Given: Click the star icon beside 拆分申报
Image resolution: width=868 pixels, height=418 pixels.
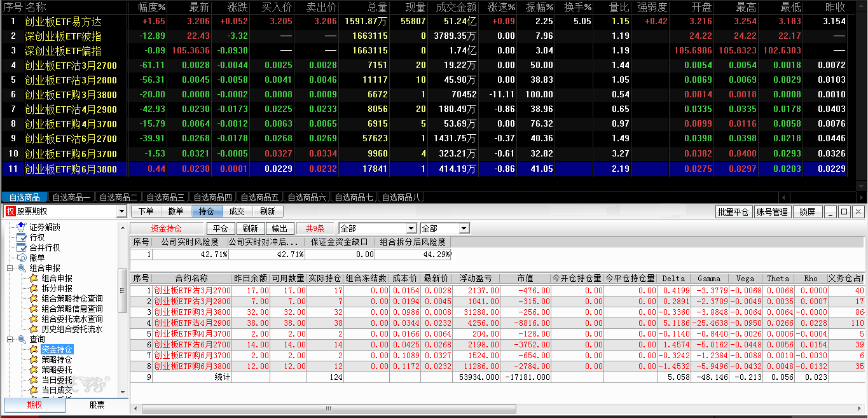Looking at the screenshot, I should [x=34, y=288].
